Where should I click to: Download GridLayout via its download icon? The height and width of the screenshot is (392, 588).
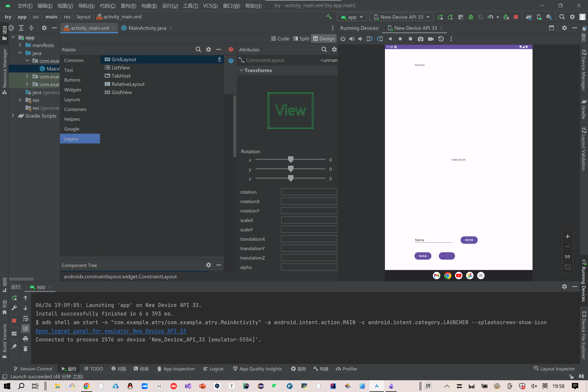click(219, 59)
